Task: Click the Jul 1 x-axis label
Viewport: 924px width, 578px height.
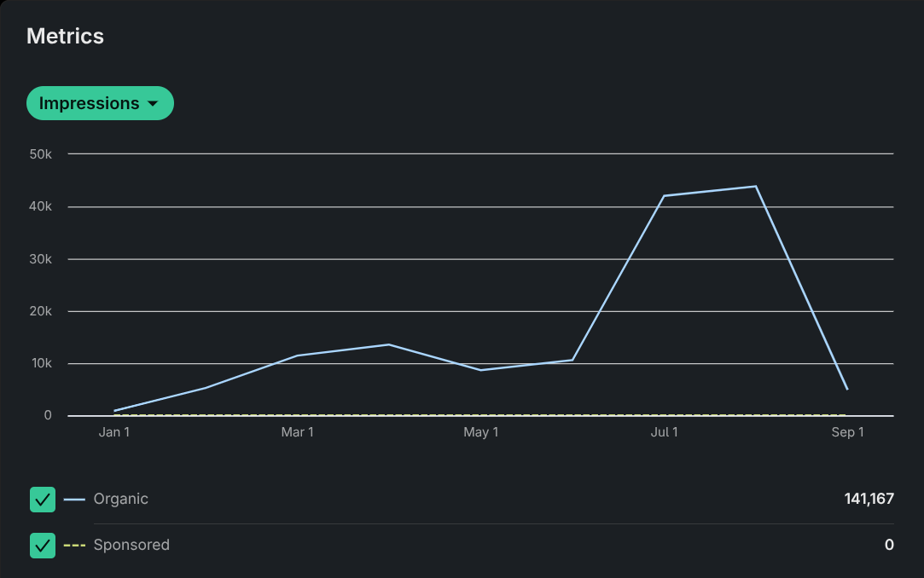Action: click(664, 433)
